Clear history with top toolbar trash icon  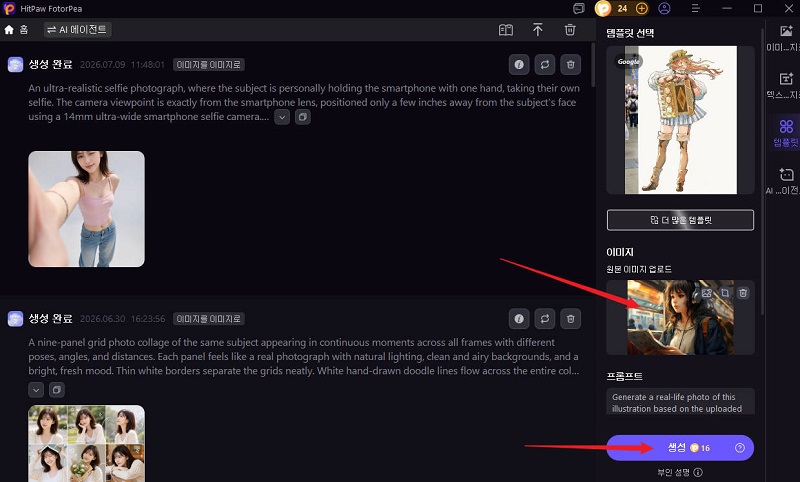[x=570, y=30]
